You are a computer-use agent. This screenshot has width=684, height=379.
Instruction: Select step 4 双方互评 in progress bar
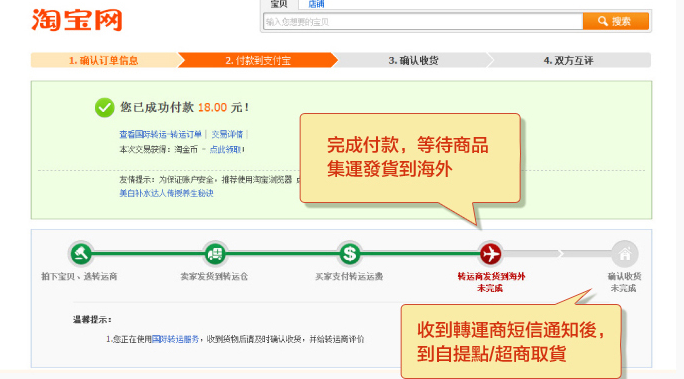568,60
